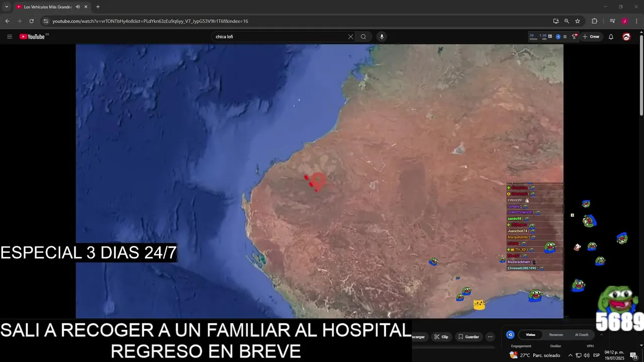Click the Outlier column label
Screen dimensions: 644x362
555,346
